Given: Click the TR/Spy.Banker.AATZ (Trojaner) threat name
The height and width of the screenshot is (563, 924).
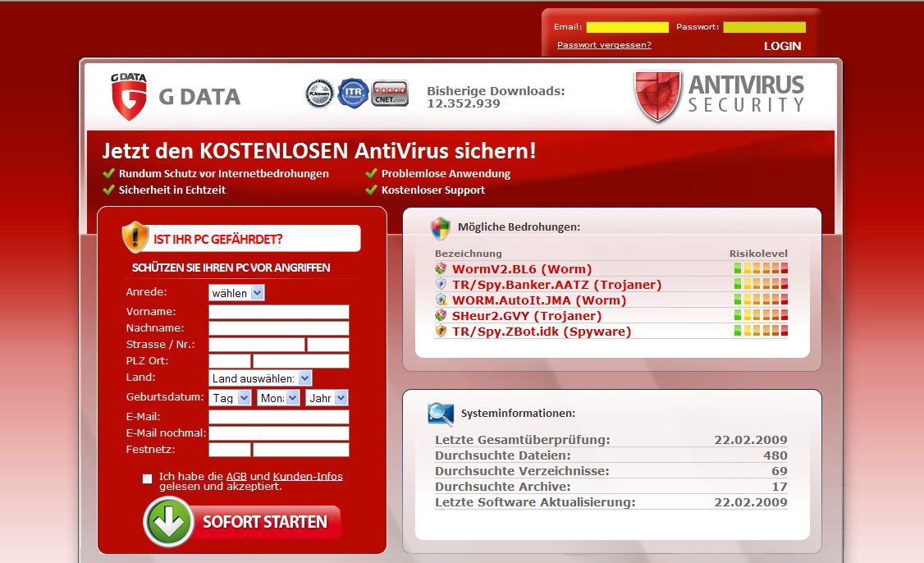Looking at the screenshot, I should tap(557, 284).
